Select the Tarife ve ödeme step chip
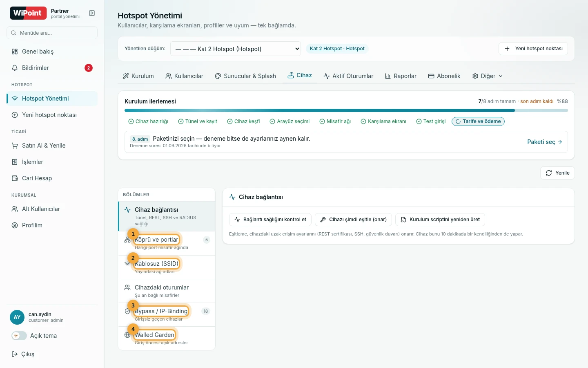Screen dimensions: 588x368 478,121
